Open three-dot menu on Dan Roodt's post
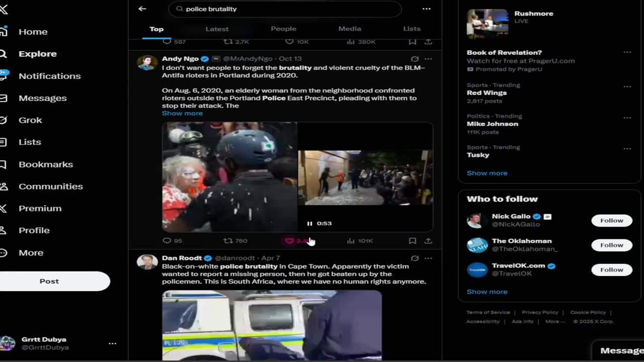The width and height of the screenshot is (644, 362). pyautogui.click(x=428, y=258)
